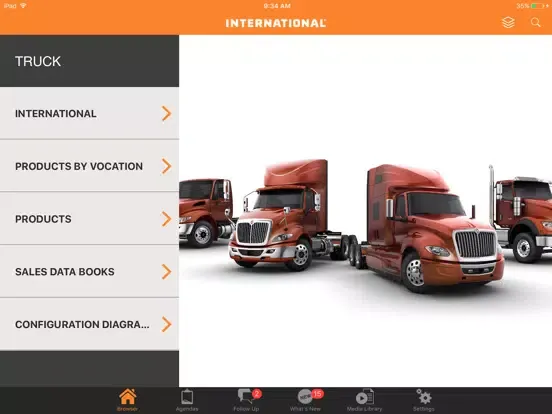The height and width of the screenshot is (414, 552).
Task: Tap the 9:34 AM clock
Action: click(277, 6)
